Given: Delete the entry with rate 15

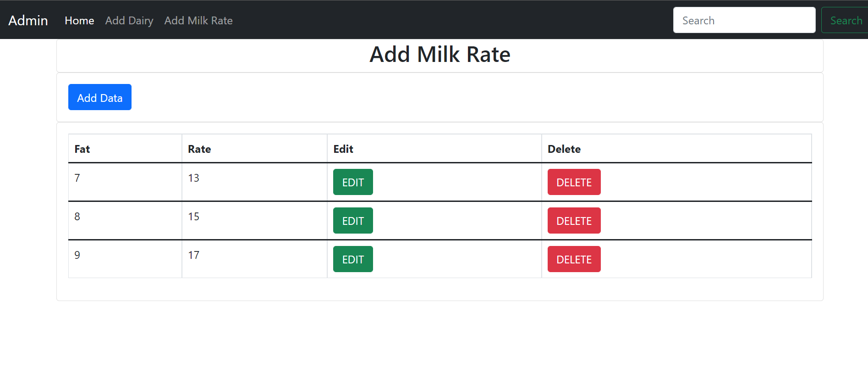Looking at the screenshot, I should pyautogui.click(x=574, y=220).
